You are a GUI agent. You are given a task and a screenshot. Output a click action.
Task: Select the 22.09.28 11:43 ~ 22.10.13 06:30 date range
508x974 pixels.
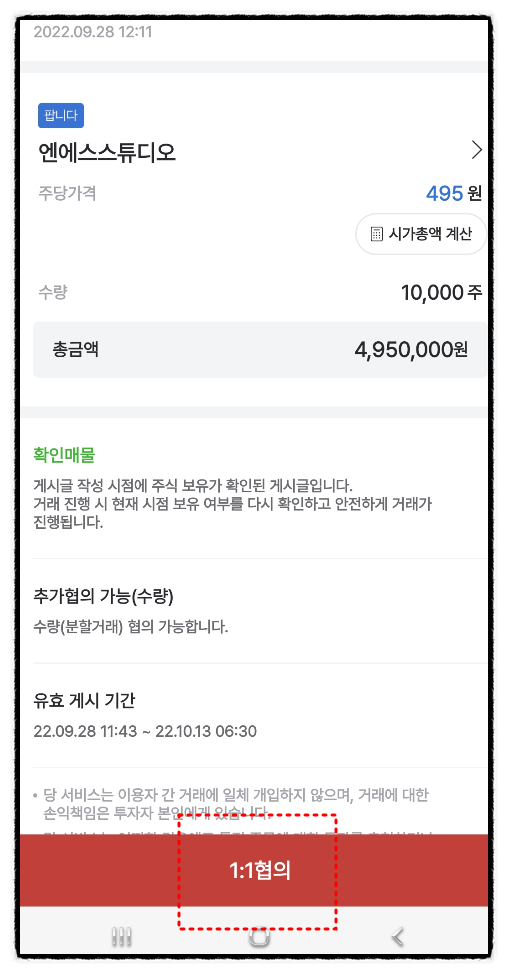click(145, 731)
